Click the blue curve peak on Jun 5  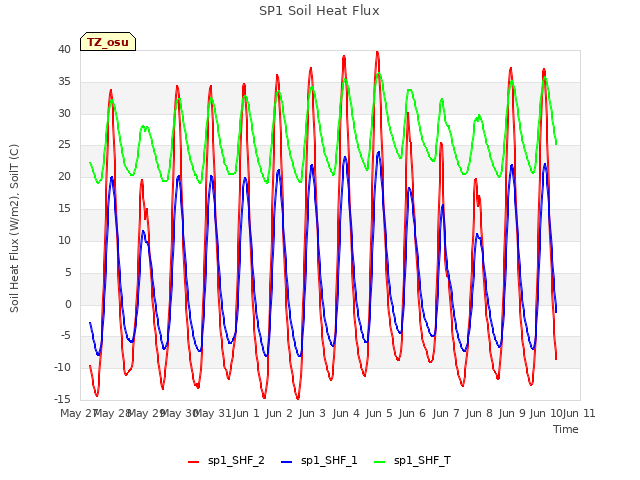click(x=379, y=152)
